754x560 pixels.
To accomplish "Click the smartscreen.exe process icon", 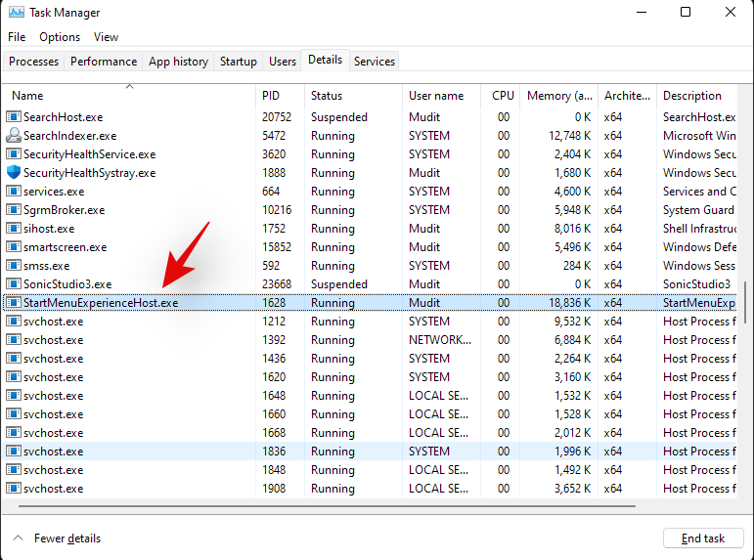I will [14, 247].
